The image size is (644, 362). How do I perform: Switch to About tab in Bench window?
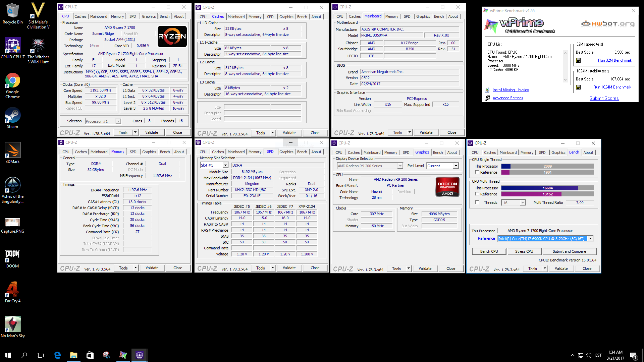588,153
